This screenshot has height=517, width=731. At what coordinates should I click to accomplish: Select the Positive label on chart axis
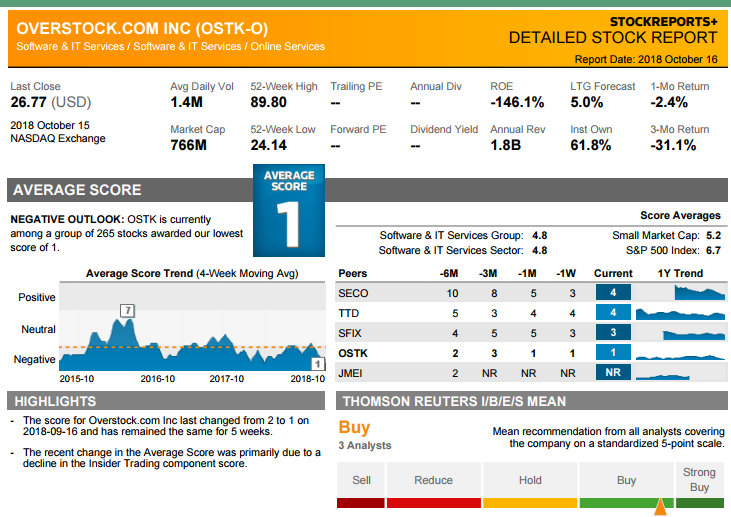click(x=37, y=297)
